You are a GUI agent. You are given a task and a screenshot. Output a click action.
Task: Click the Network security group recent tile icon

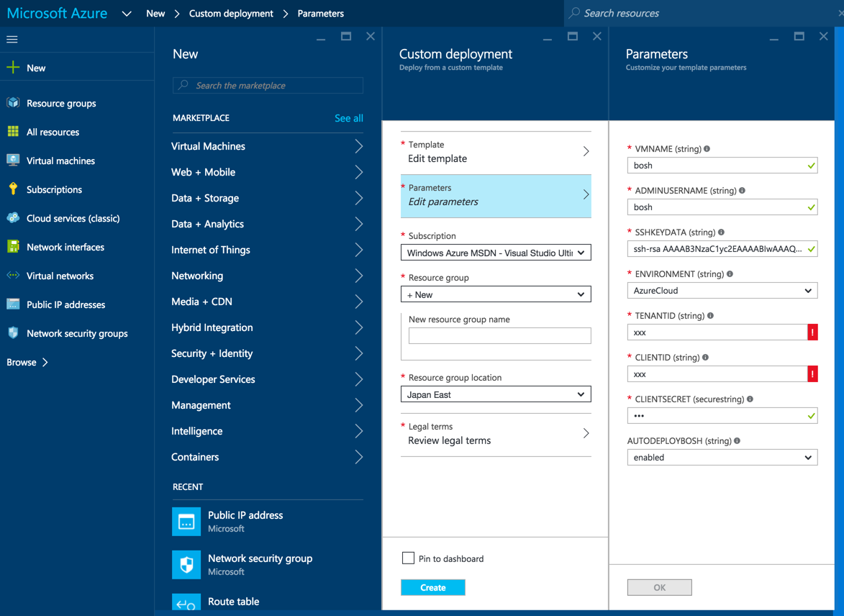186,564
